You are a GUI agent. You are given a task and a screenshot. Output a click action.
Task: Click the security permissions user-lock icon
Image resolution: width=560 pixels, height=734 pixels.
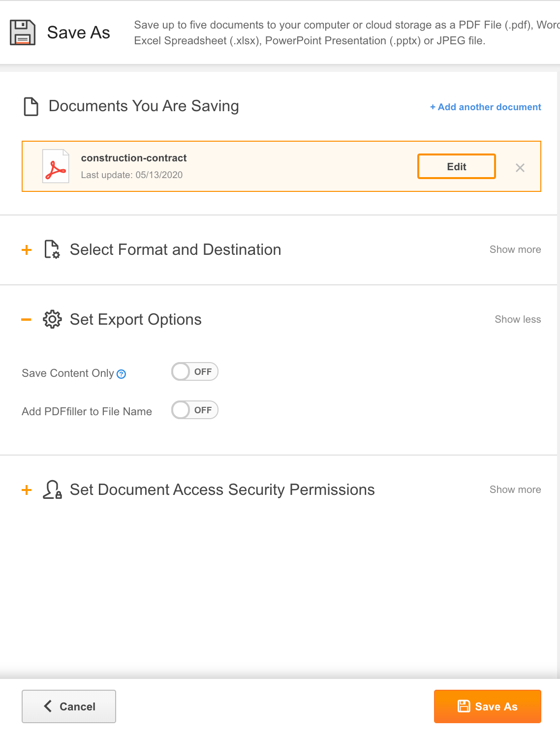tap(52, 489)
